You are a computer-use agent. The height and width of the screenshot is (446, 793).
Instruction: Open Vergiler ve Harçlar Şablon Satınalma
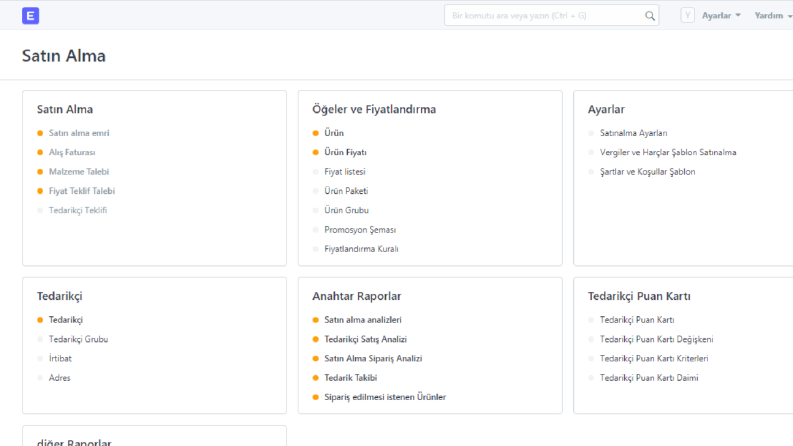point(668,152)
